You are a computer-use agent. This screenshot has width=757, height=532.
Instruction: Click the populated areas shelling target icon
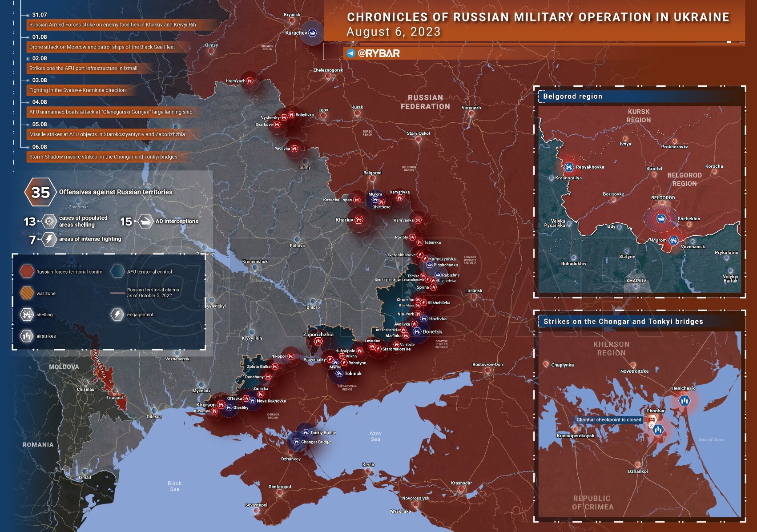(49, 221)
